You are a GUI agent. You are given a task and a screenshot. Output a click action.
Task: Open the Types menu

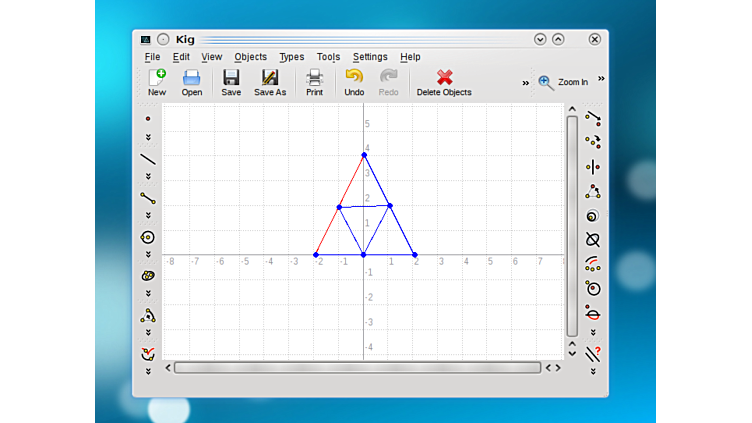click(291, 57)
